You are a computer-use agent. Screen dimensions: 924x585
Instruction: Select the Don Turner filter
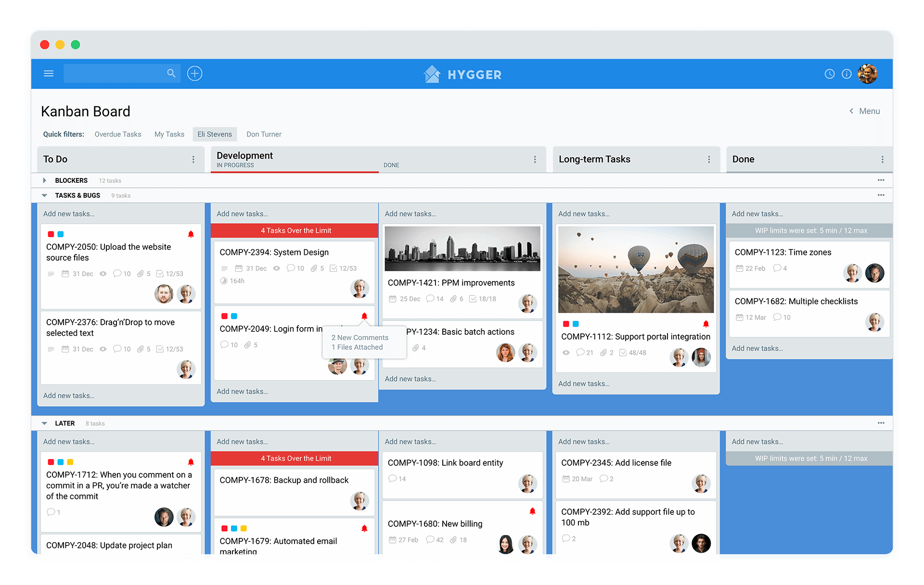click(x=264, y=134)
